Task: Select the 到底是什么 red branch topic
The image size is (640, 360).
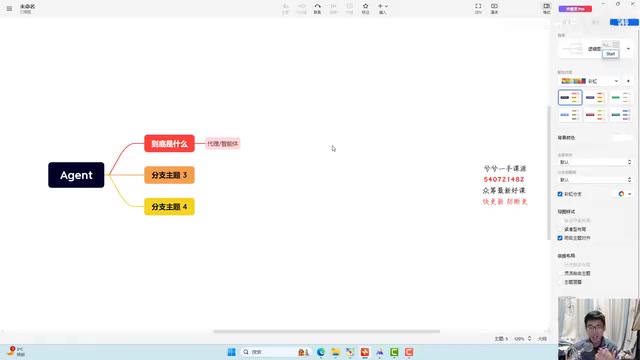Action: click(x=169, y=144)
